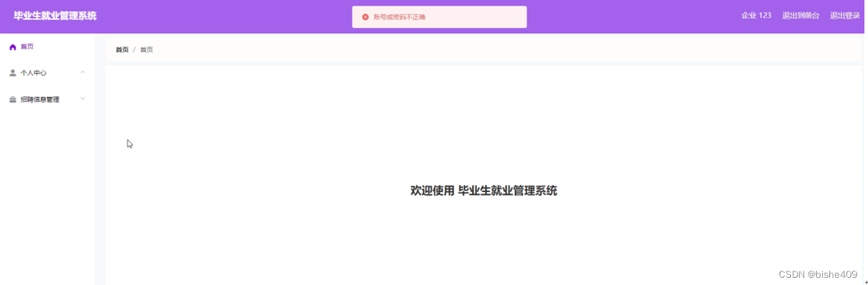Click the current 首页 breadcrumb entry
This screenshot has width=868, height=285.
coord(147,50)
